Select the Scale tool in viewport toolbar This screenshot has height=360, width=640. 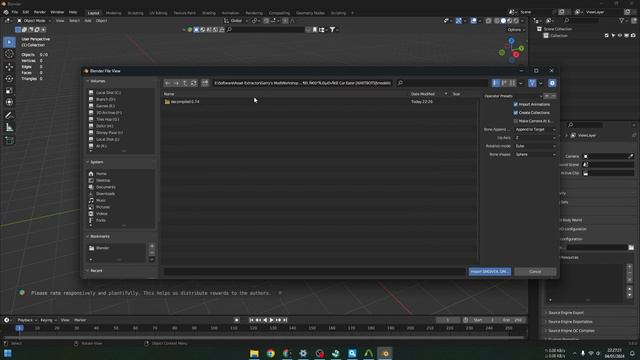(9, 91)
